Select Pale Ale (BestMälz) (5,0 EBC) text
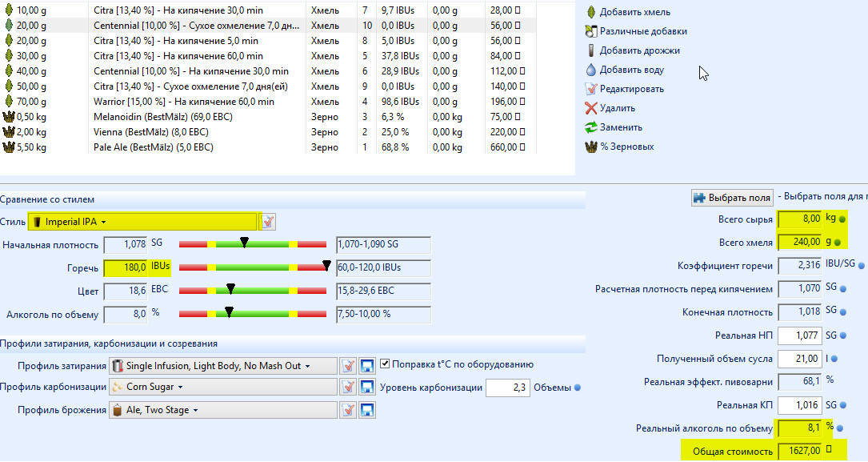 pos(154,147)
